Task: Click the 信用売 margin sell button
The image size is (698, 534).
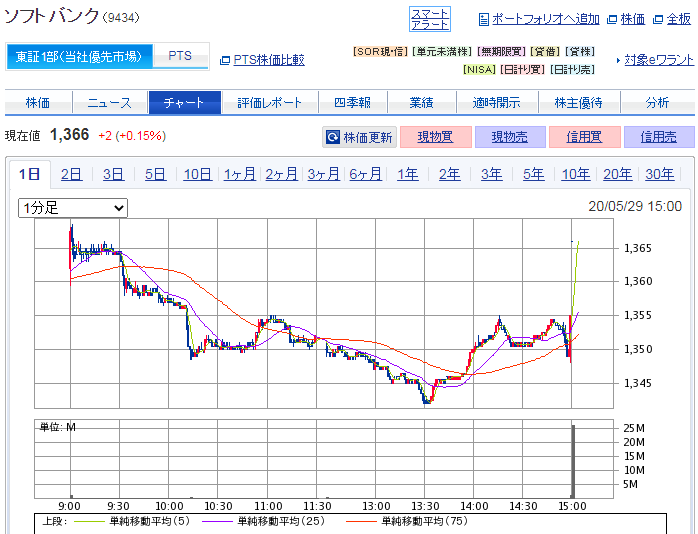Action: pos(659,137)
